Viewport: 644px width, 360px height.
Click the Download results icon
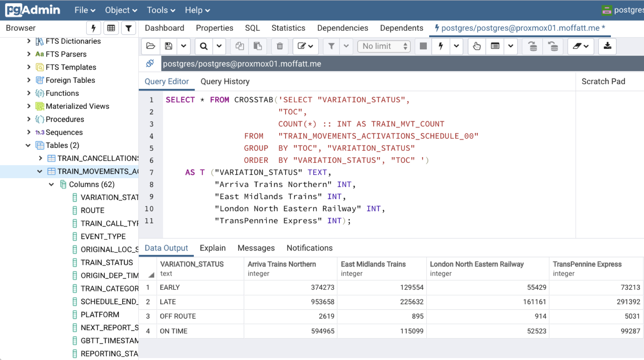click(x=607, y=46)
